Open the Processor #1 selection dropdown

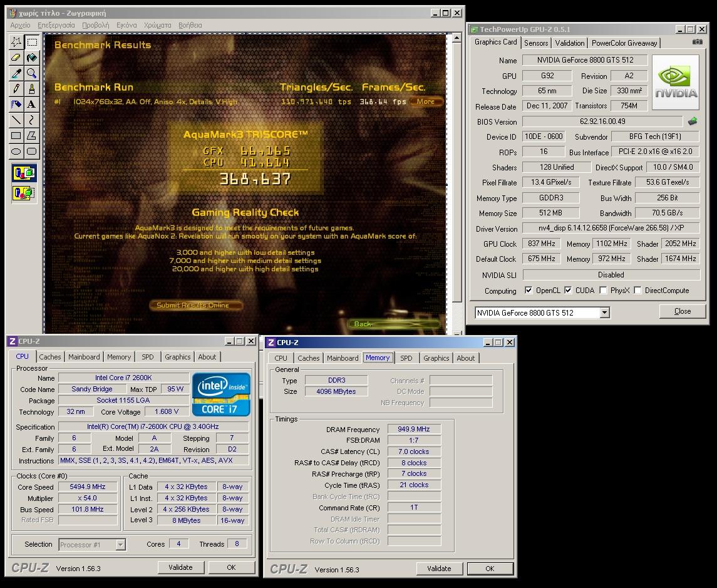pos(120,545)
